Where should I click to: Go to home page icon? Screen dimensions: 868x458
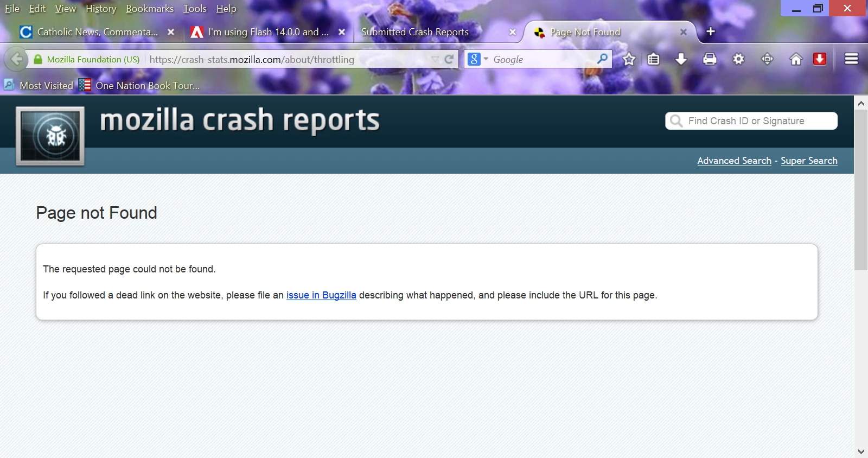coord(795,59)
